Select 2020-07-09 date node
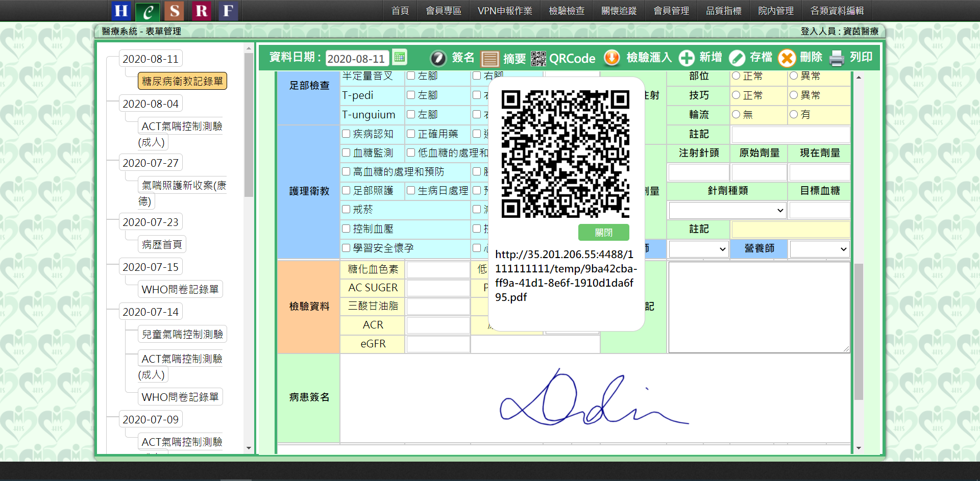 151,419
